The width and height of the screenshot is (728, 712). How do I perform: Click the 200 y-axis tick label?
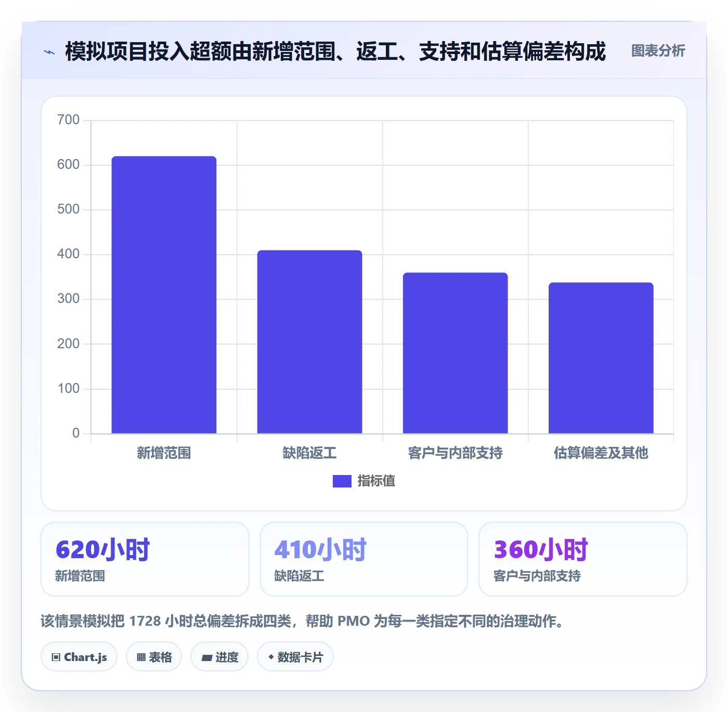pyautogui.click(x=68, y=344)
